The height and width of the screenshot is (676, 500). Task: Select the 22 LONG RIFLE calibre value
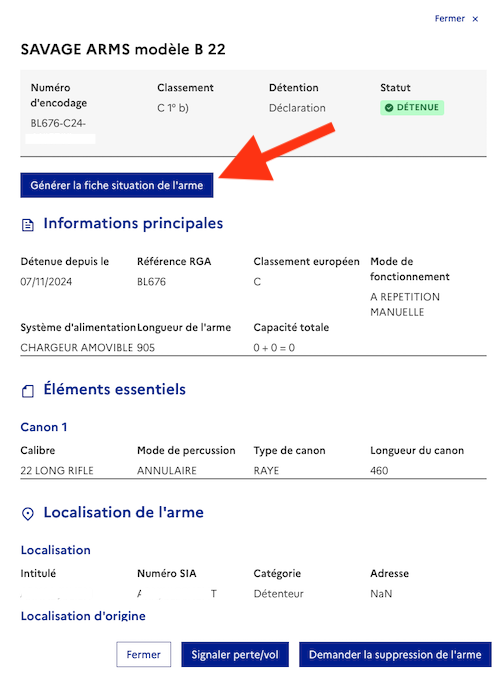coord(57,470)
